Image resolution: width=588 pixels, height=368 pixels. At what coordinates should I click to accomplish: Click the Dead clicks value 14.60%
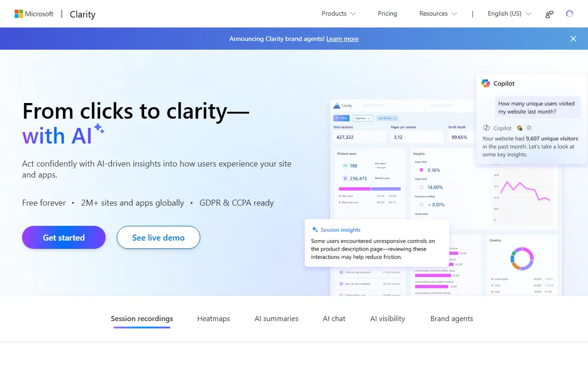tap(435, 187)
